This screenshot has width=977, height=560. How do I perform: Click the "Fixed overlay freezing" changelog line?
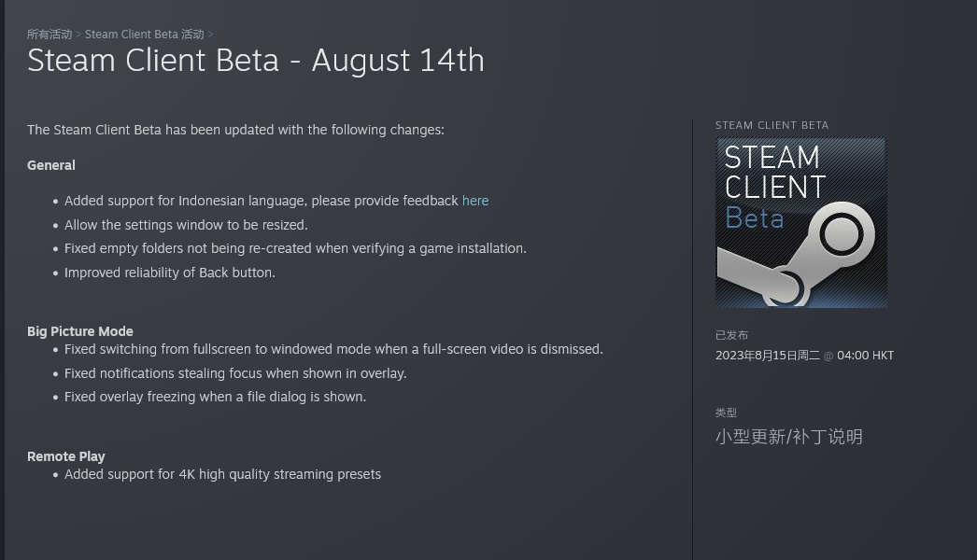click(215, 397)
